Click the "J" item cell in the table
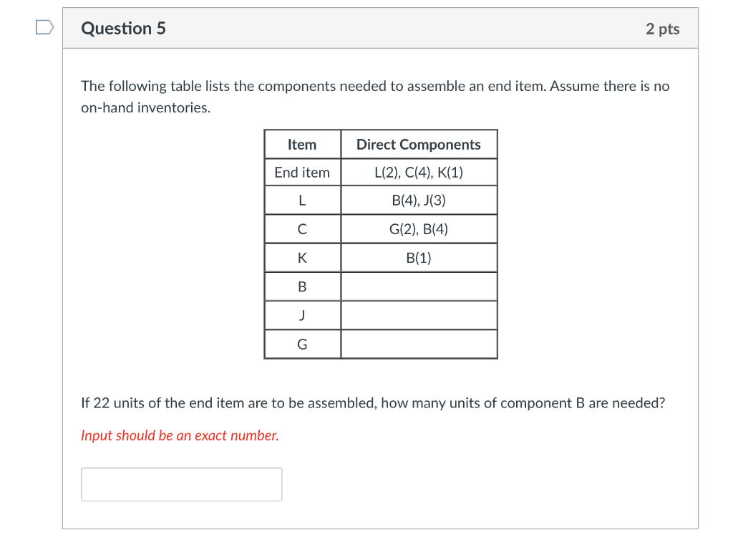The width and height of the screenshot is (733, 560). tap(302, 314)
